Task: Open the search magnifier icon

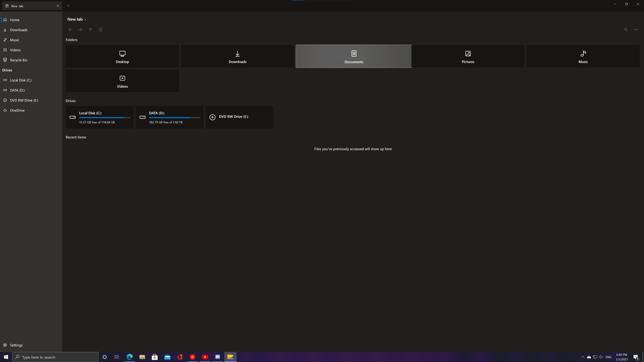Action: pyautogui.click(x=626, y=29)
